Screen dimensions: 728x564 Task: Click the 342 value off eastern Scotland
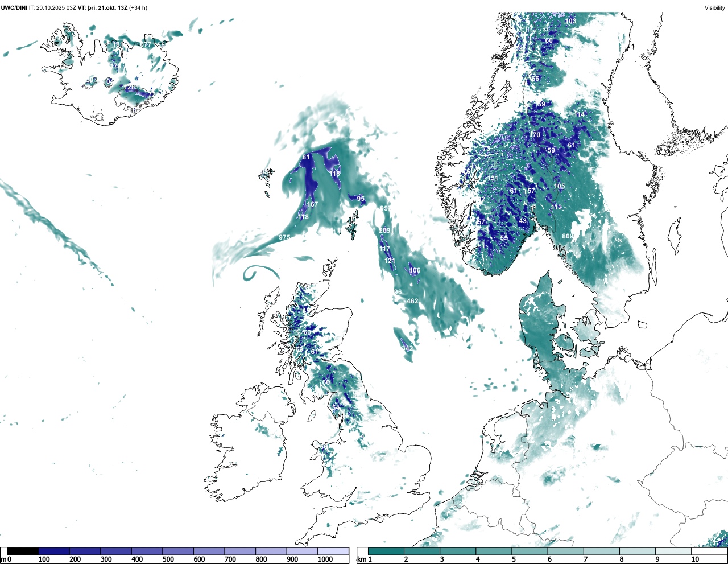pos(407,348)
